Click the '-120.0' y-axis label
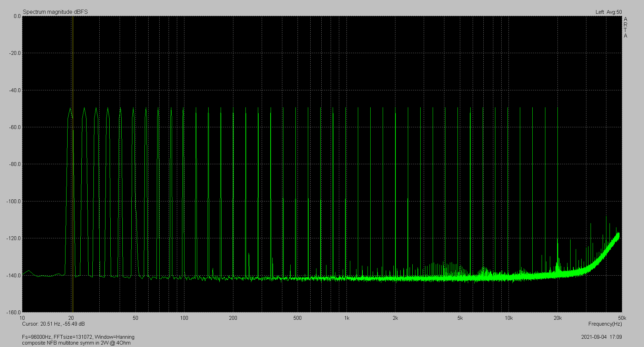 point(14,238)
